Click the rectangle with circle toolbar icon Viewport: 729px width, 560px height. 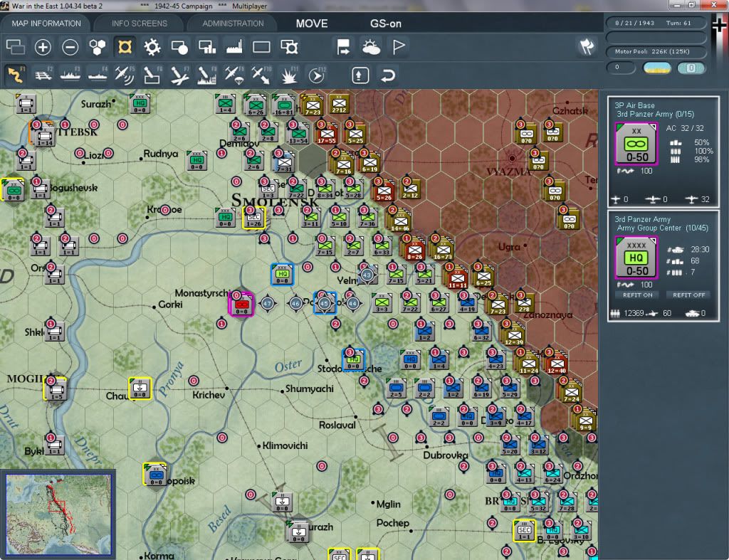click(x=179, y=47)
